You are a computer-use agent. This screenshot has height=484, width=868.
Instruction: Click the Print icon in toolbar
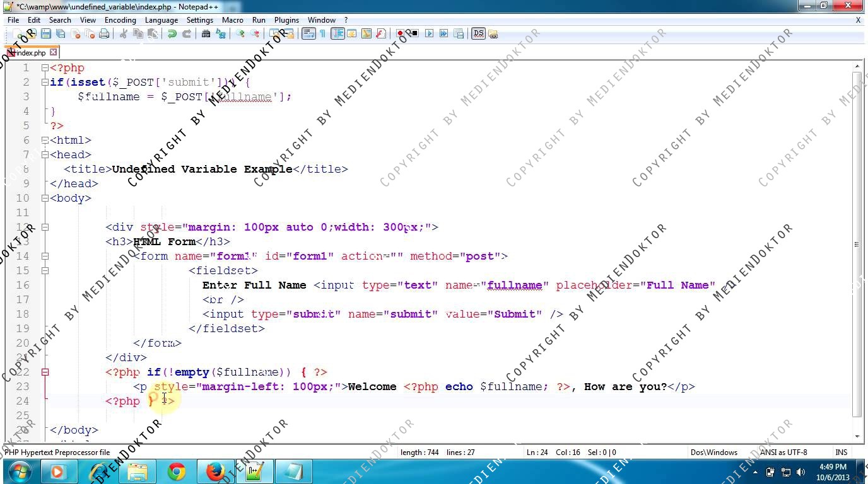(x=104, y=34)
